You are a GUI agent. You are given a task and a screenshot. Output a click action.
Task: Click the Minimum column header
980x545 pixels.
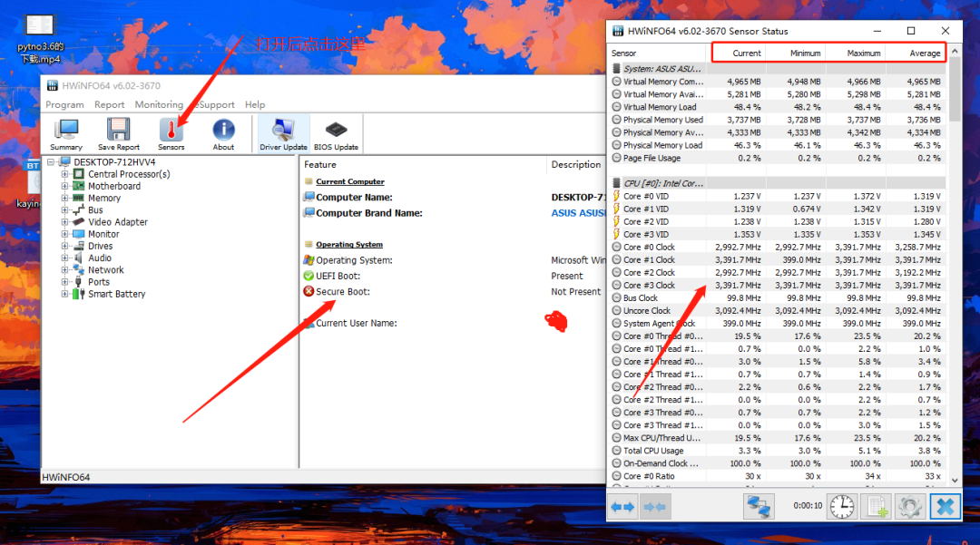[x=795, y=54]
